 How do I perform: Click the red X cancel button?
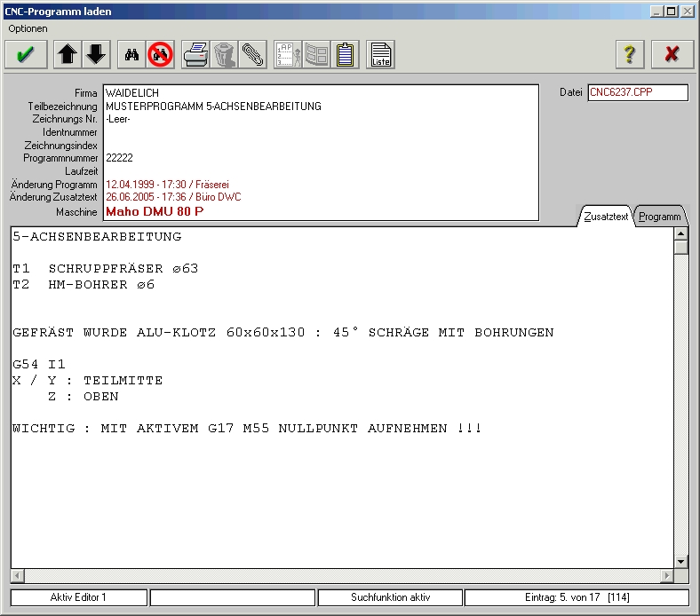(x=672, y=54)
